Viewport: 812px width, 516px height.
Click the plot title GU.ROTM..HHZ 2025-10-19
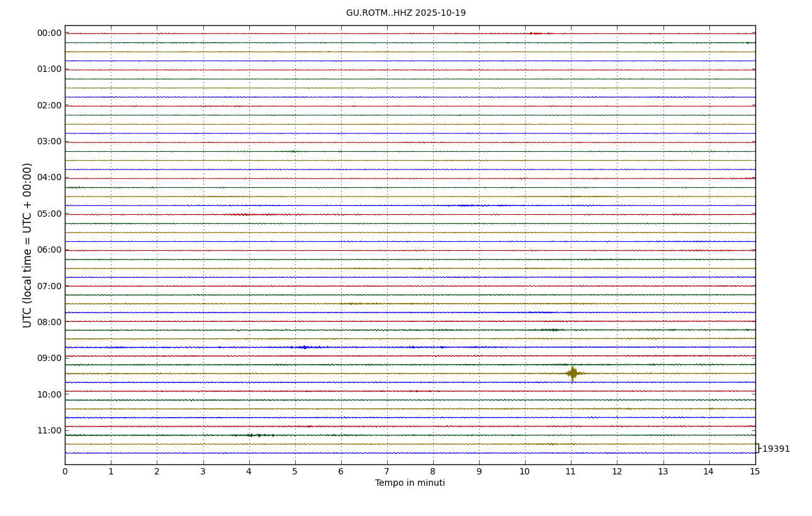click(405, 13)
